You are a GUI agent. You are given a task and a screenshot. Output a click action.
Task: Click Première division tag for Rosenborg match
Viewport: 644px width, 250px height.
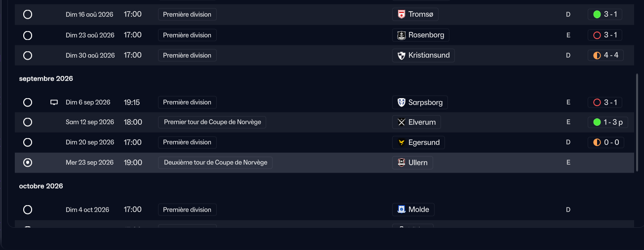(187, 35)
